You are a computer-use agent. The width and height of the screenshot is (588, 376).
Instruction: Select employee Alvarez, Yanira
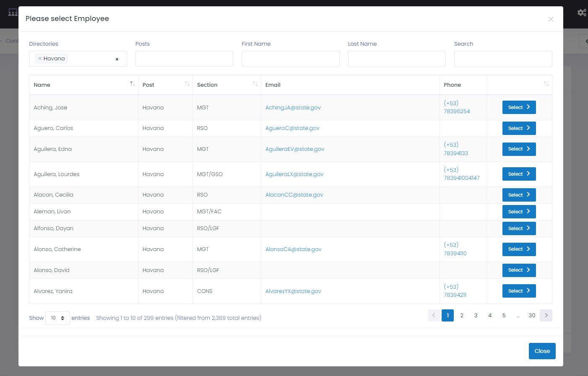pos(519,291)
